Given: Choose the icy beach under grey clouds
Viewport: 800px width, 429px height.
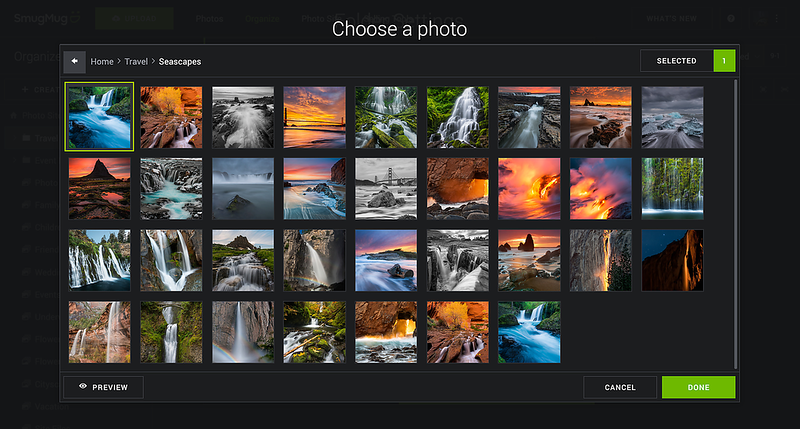Looking at the screenshot, I should [x=672, y=117].
